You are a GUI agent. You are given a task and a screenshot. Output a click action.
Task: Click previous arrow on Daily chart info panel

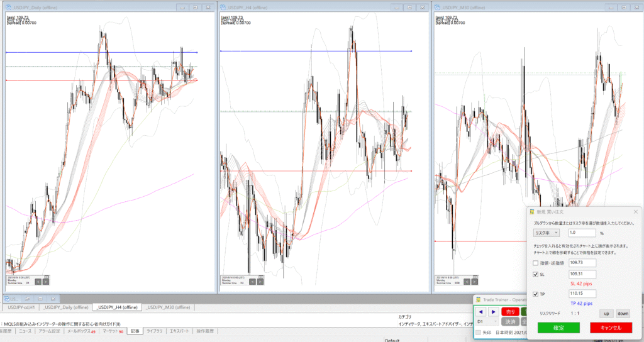click(x=38, y=282)
